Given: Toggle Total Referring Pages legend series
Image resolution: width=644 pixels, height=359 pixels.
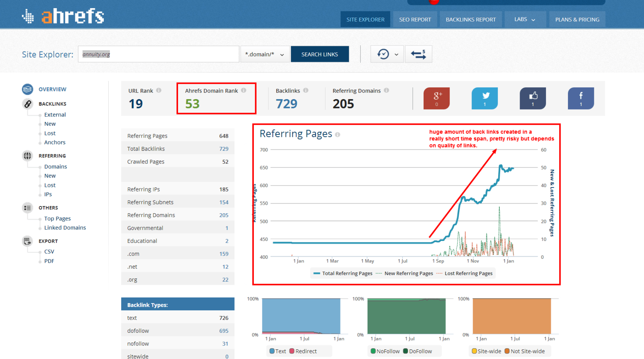Looking at the screenshot, I should [343, 273].
